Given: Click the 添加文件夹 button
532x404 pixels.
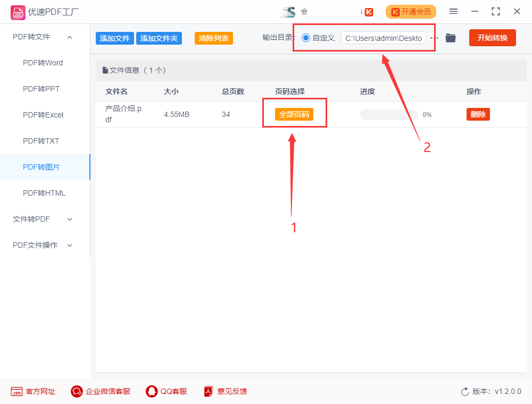Looking at the screenshot, I should coord(159,38).
